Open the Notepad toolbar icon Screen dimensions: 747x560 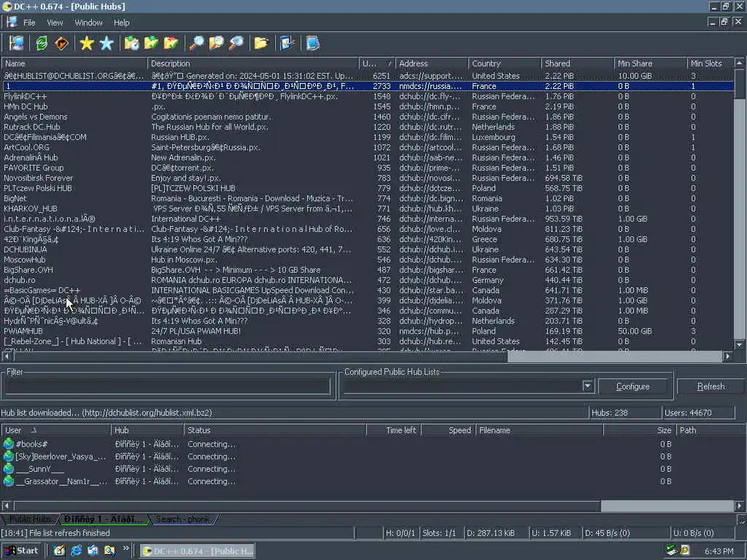tap(312, 43)
